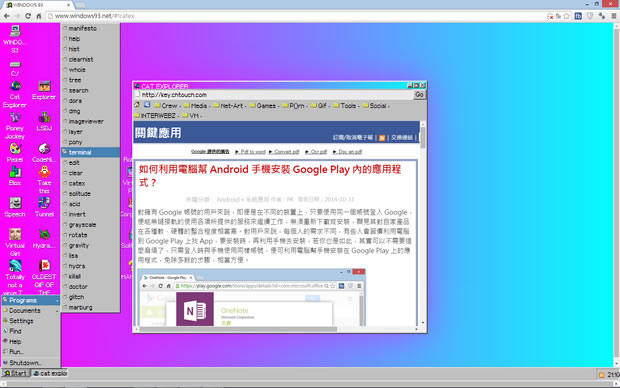Click cat explorer taskbar button
The height and width of the screenshot is (388, 620).
tap(50, 373)
